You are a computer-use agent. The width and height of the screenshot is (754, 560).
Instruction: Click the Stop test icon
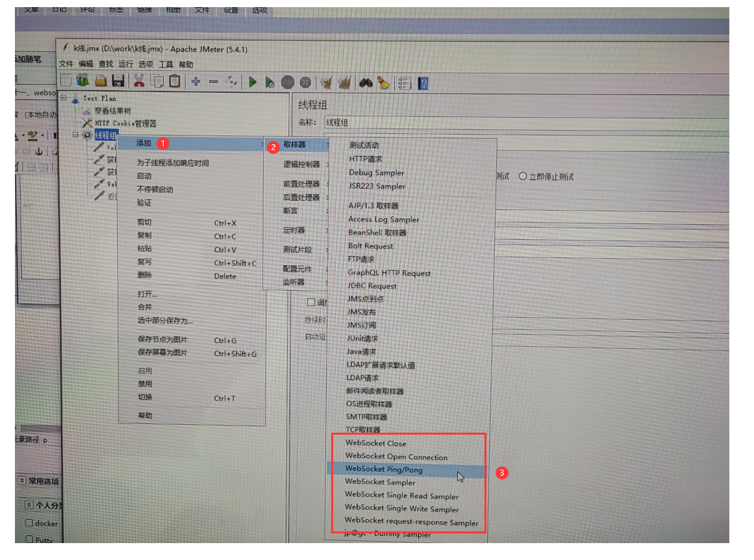(288, 83)
